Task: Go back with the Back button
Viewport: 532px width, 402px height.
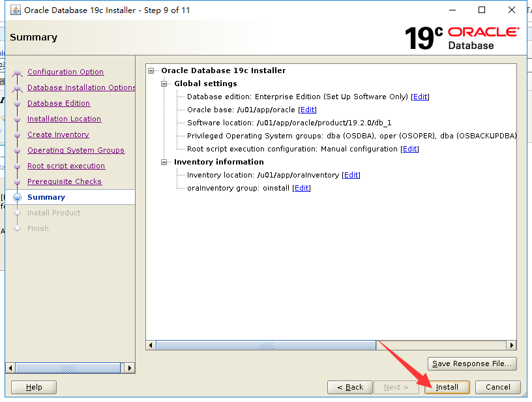Action: click(350, 387)
